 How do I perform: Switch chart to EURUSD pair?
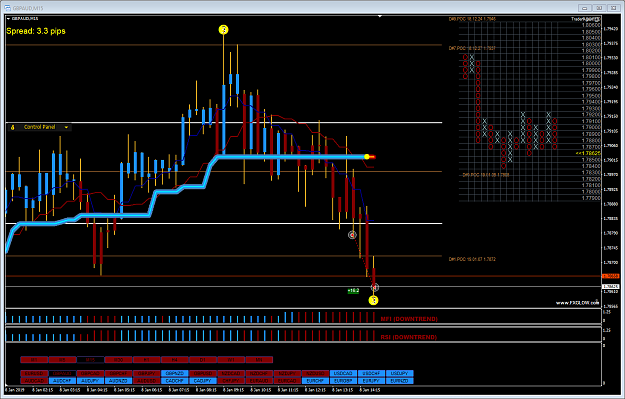[x=34, y=373]
